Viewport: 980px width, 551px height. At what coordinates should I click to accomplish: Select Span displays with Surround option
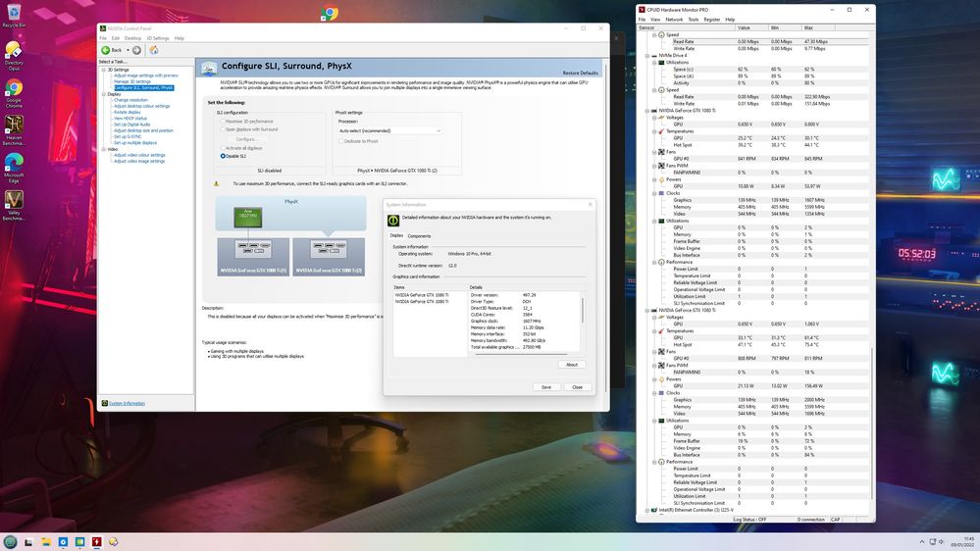pyautogui.click(x=223, y=129)
